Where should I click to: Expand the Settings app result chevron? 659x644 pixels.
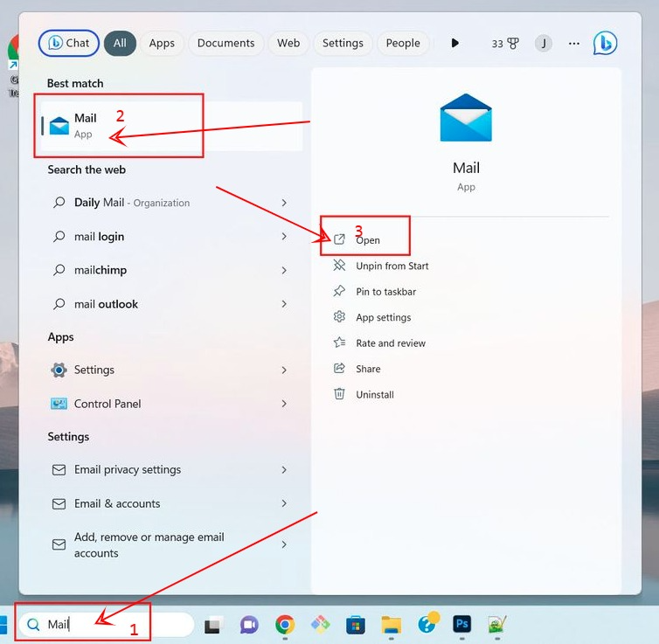click(284, 370)
